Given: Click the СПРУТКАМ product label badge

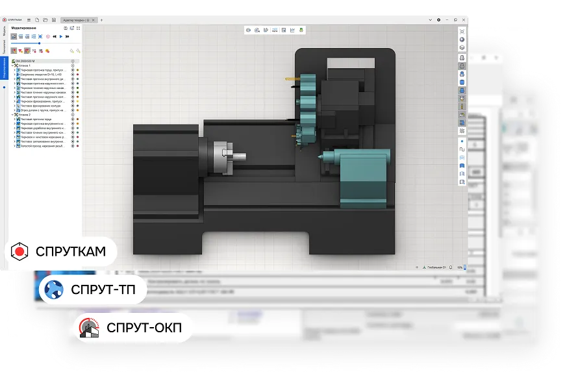Looking at the screenshot, I should click(x=60, y=251).
